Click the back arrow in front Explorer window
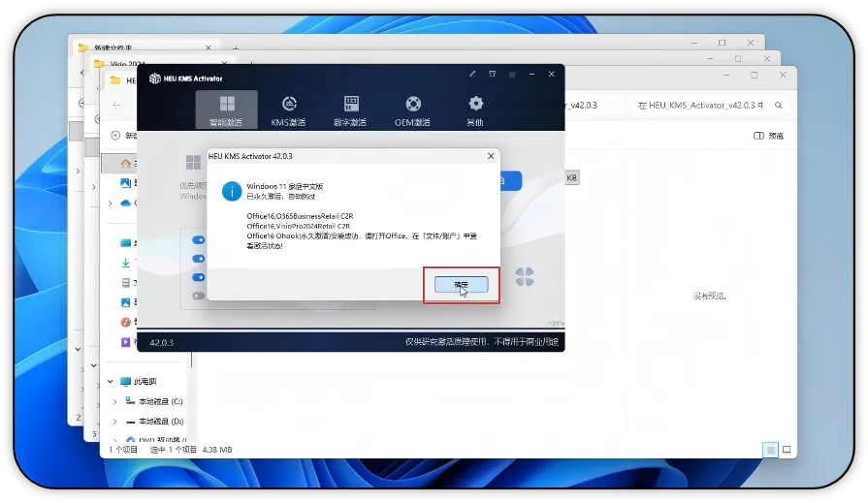The height and width of the screenshot is (503, 868). (x=116, y=105)
